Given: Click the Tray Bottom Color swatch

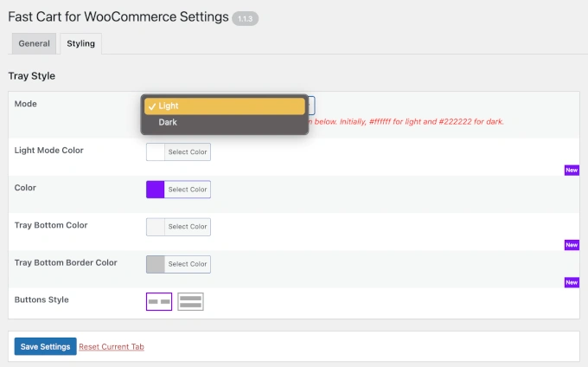Looking at the screenshot, I should (x=156, y=227).
